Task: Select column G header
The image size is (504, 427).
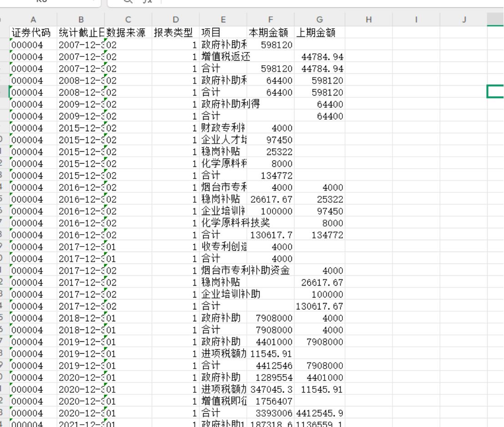Action: point(320,20)
